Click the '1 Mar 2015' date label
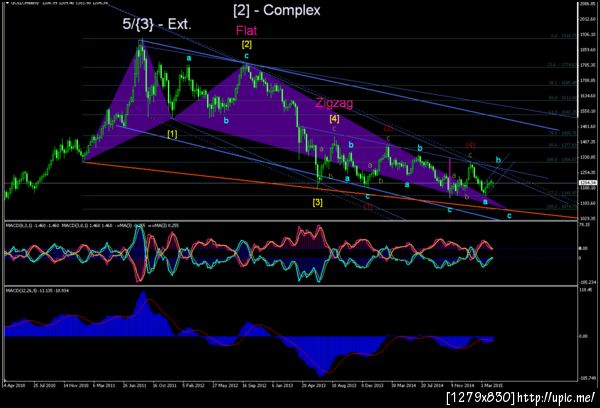The image size is (600, 408). tap(492, 385)
